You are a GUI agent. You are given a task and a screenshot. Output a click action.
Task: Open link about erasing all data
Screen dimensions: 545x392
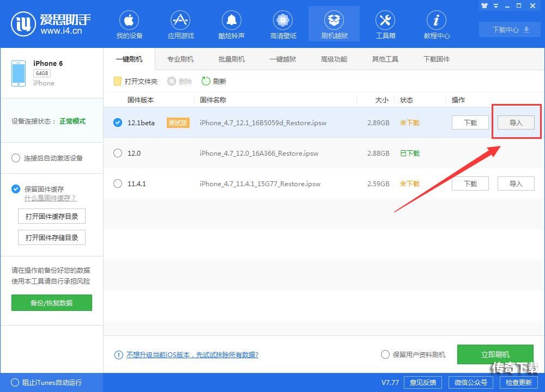pyautogui.click(x=192, y=355)
